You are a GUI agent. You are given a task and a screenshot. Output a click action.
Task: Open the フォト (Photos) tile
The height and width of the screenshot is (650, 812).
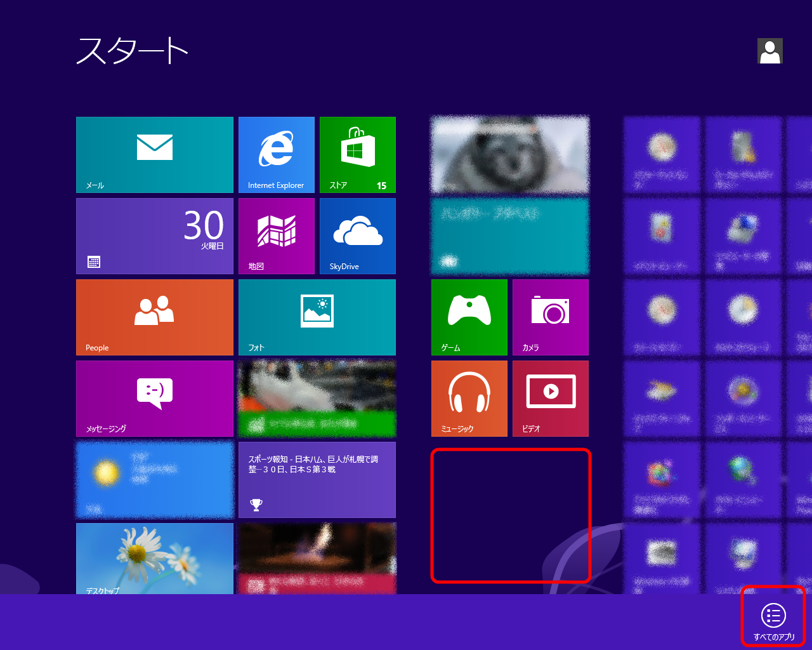click(x=317, y=317)
